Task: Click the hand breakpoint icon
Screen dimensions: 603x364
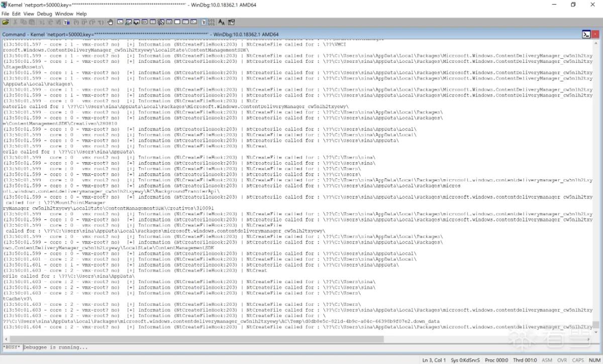Action: [110, 22]
